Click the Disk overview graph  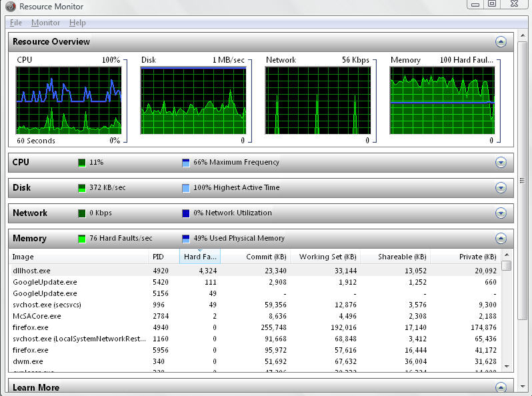pos(193,101)
